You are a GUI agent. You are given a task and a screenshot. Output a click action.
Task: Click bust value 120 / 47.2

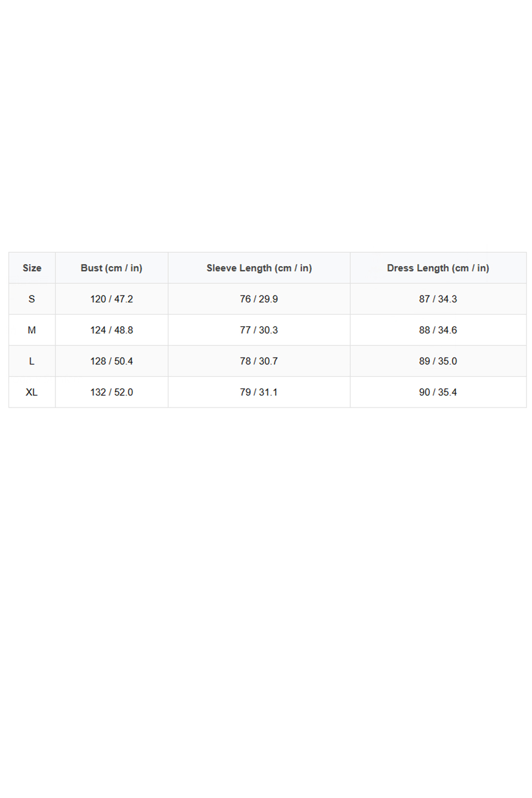tap(111, 299)
